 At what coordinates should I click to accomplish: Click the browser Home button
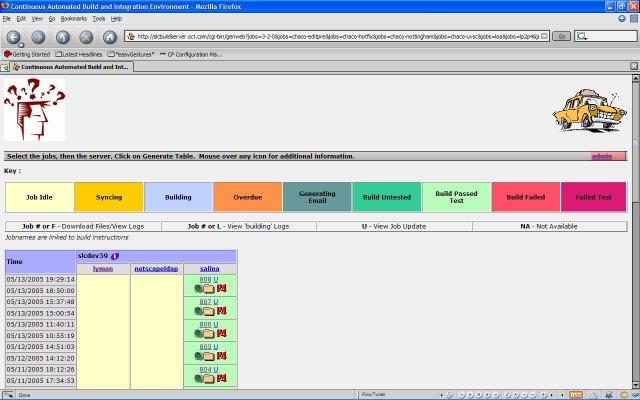tap(110, 36)
